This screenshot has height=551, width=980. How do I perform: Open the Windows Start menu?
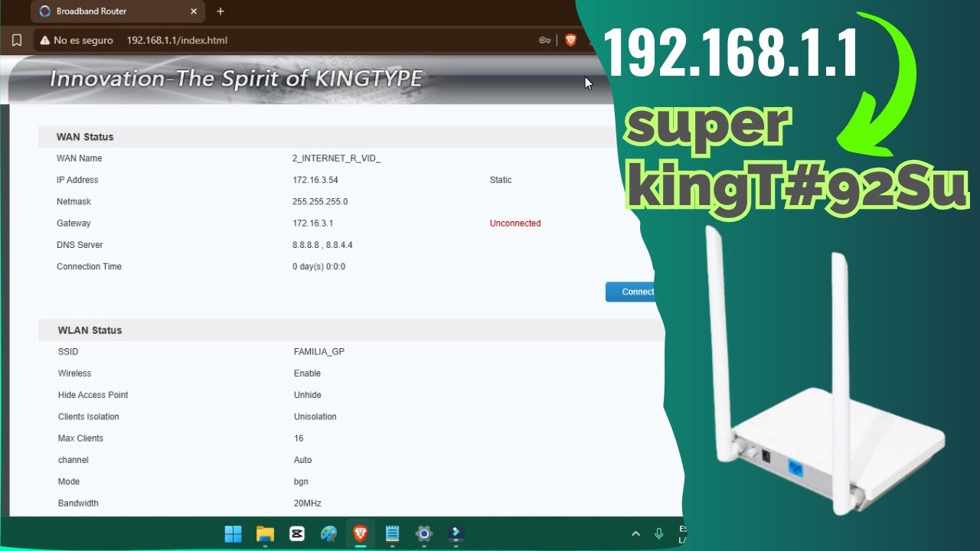[234, 533]
